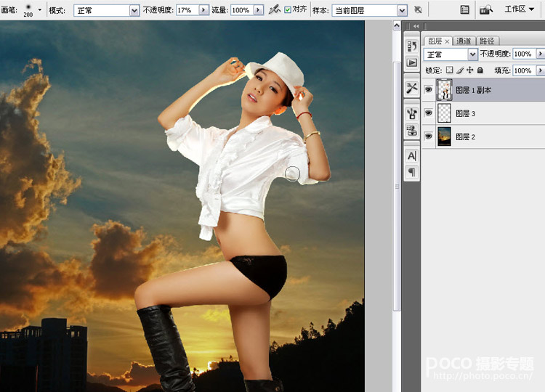Click the toggle panels icon in options bar
The width and height of the screenshot is (545, 392).
(x=465, y=9)
